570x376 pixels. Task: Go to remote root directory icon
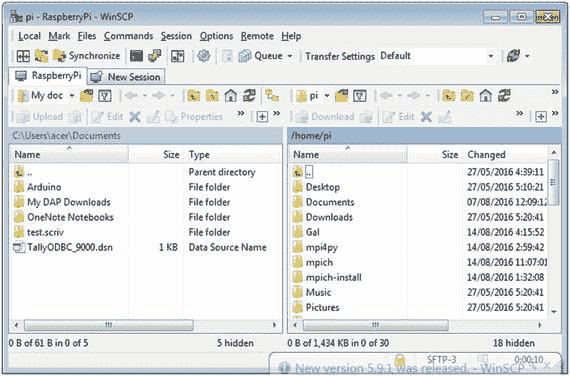(467, 96)
